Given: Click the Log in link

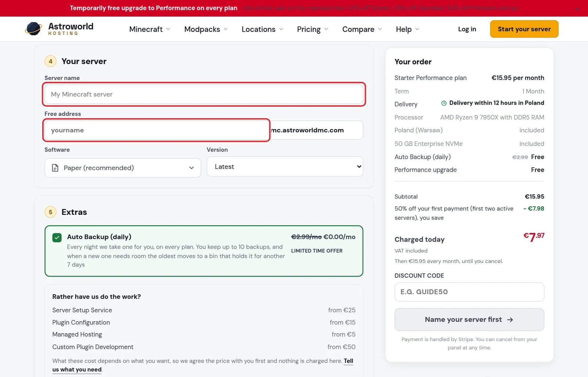Looking at the screenshot, I should tap(467, 29).
